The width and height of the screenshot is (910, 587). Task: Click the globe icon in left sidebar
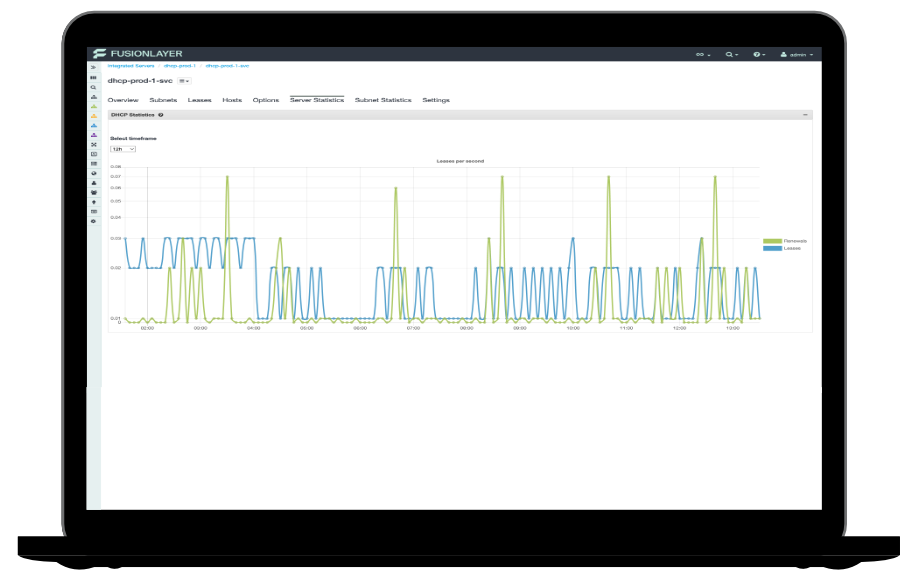click(94, 173)
